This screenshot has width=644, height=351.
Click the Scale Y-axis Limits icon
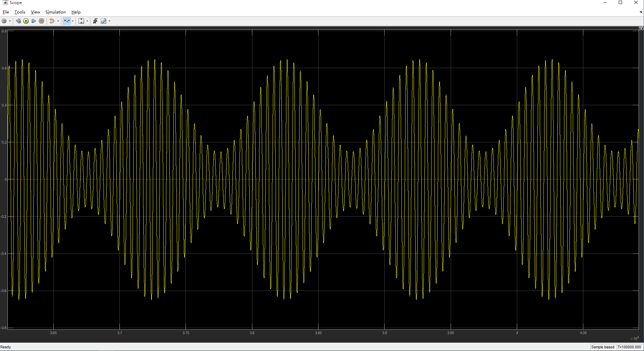point(81,21)
